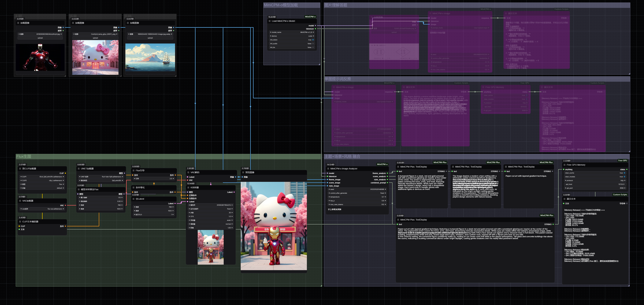
Task: Click the MiniCPM-o Image Analyzer menu icon
Action: pos(328,169)
